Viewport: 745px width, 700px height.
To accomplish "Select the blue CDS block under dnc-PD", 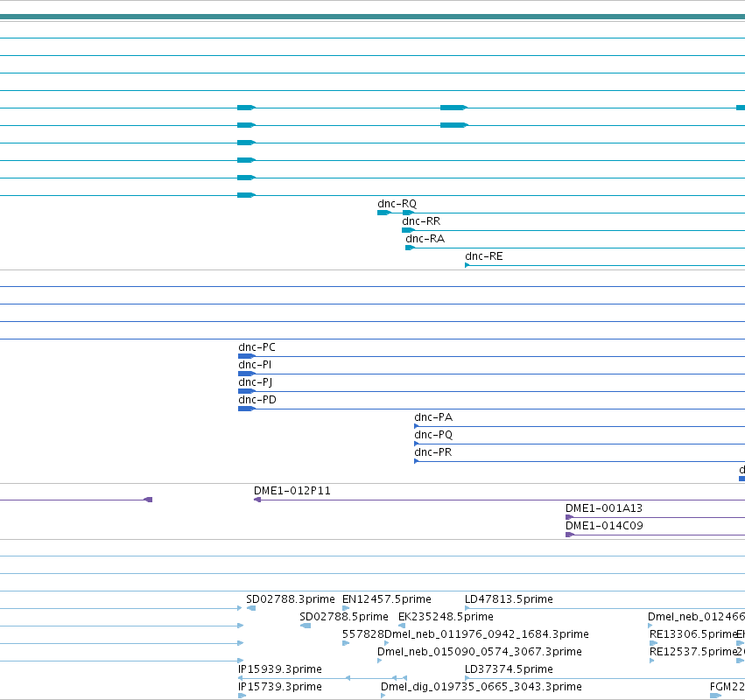I will pos(247,409).
